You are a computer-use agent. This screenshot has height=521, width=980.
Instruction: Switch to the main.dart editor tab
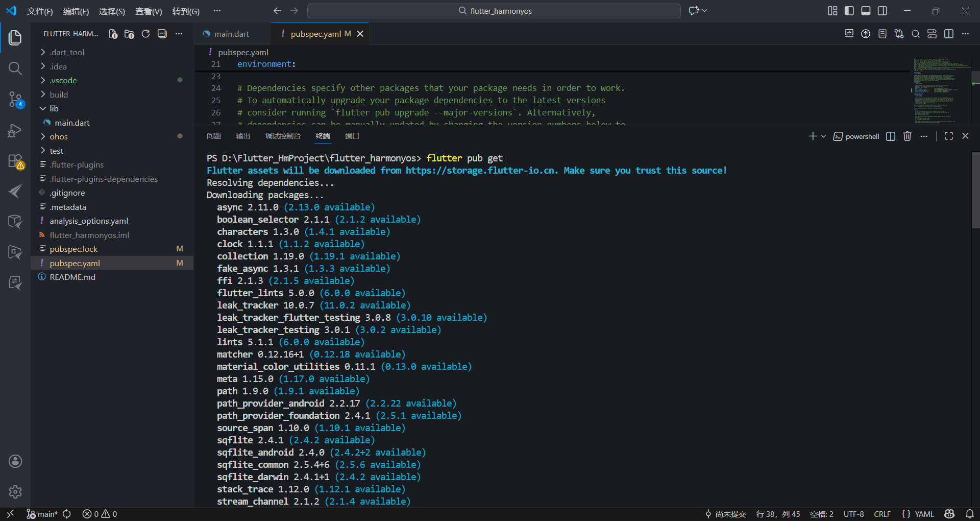232,34
